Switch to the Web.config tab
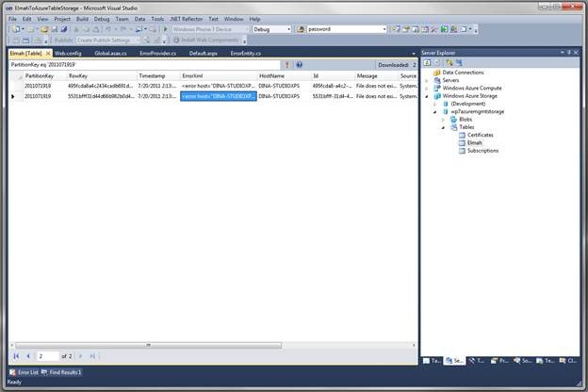The image size is (588, 392). click(x=68, y=54)
